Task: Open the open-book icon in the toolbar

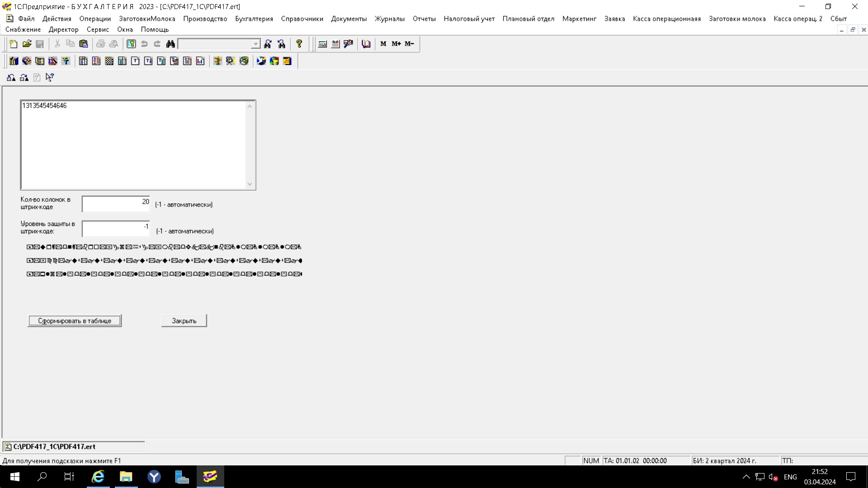Action: click(x=366, y=44)
